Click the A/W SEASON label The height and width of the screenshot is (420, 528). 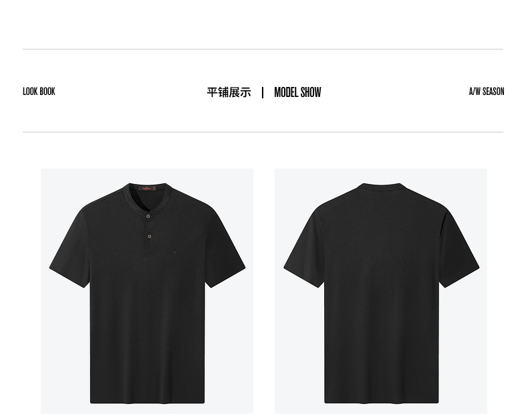pos(487,92)
